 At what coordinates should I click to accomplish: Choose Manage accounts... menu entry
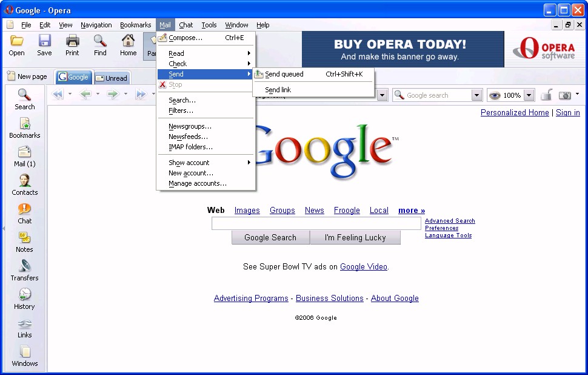pos(206,183)
